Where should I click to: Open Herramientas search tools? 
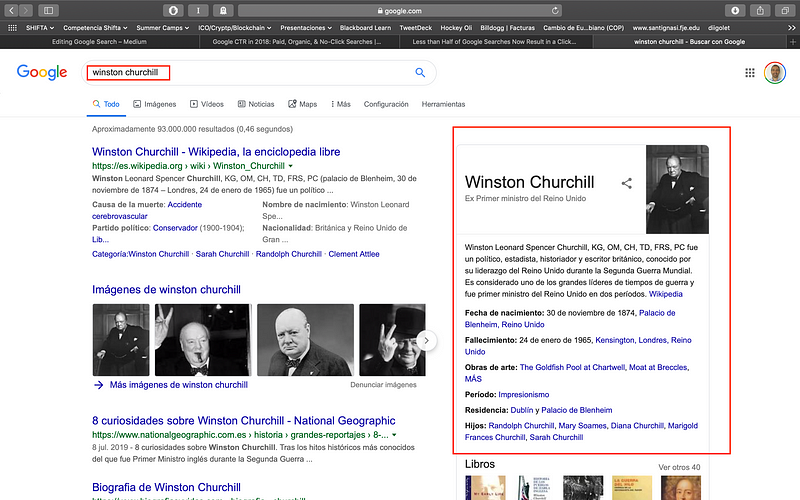coord(443,104)
